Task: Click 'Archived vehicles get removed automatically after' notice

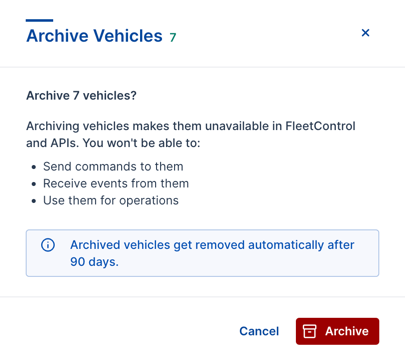Action: click(212, 245)
